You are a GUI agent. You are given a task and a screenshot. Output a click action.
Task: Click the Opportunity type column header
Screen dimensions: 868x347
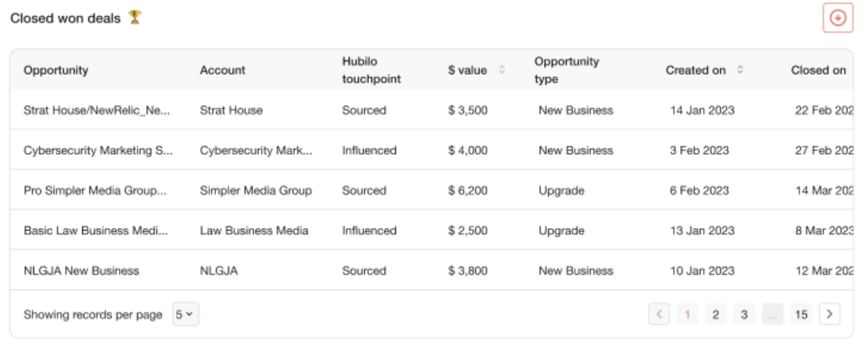[x=566, y=70]
